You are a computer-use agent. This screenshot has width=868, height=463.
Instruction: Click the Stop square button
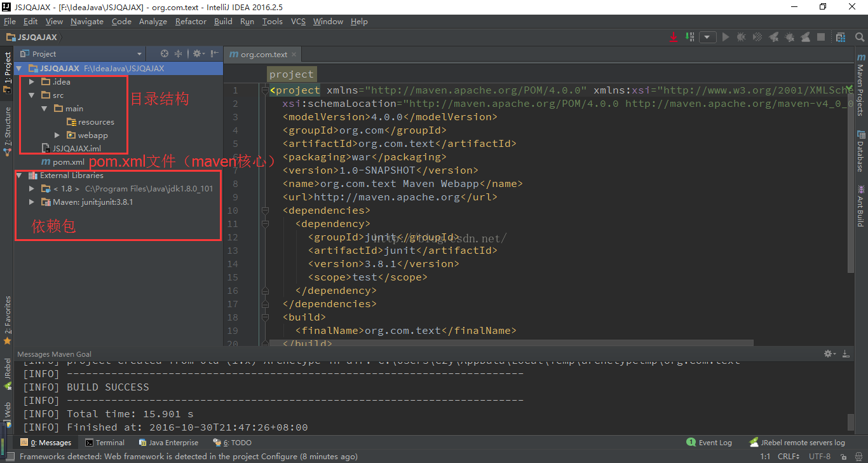click(821, 37)
